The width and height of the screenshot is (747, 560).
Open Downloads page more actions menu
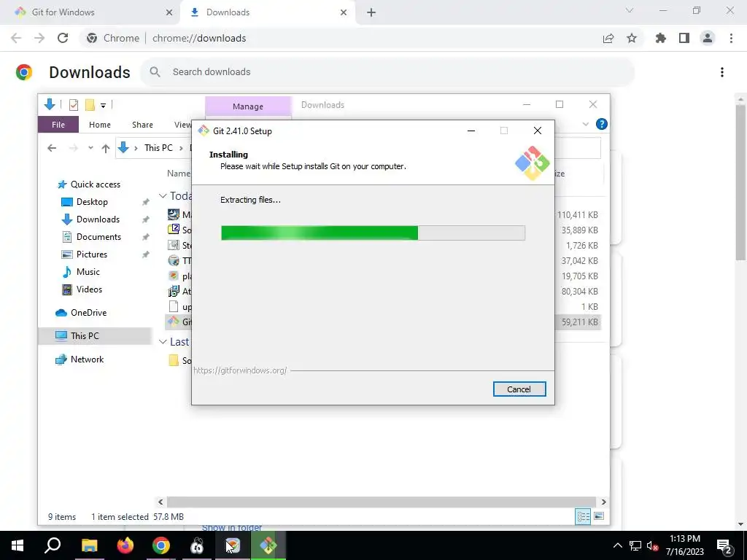pos(722,72)
